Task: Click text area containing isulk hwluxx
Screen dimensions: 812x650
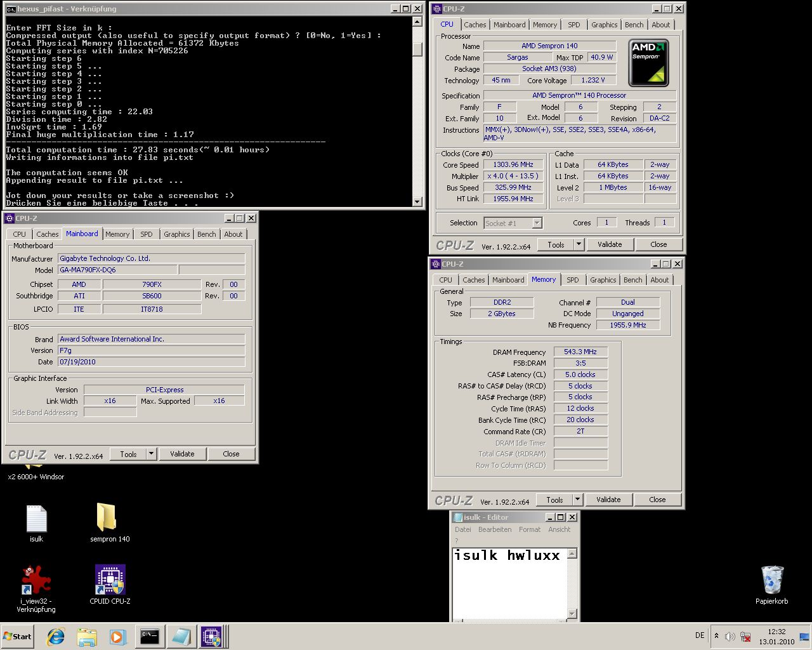Action: click(x=509, y=583)
